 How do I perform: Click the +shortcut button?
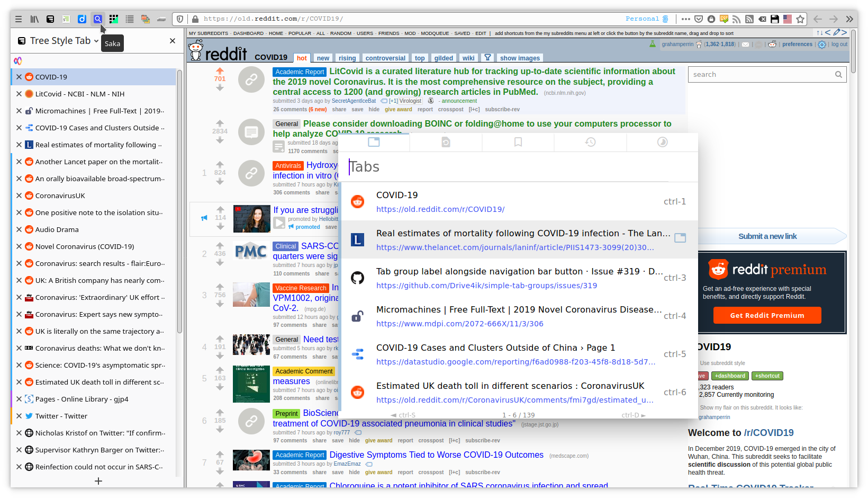click(767, 376)
